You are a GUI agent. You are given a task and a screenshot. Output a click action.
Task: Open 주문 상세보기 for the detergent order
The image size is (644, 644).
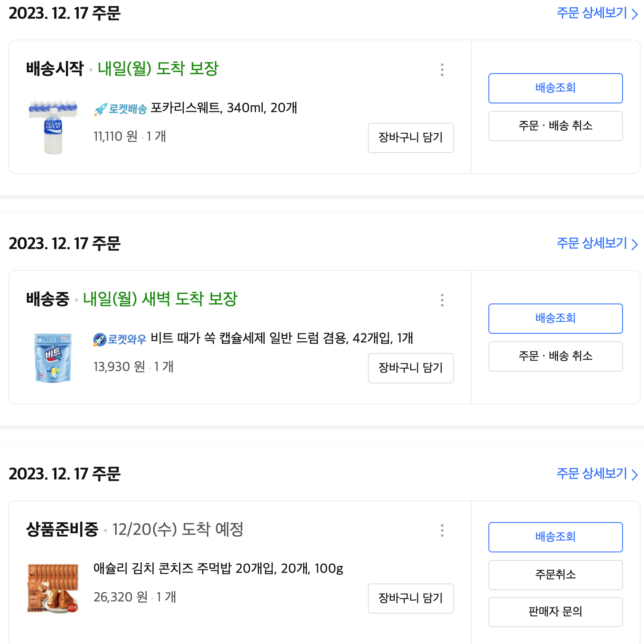point(596,243)
